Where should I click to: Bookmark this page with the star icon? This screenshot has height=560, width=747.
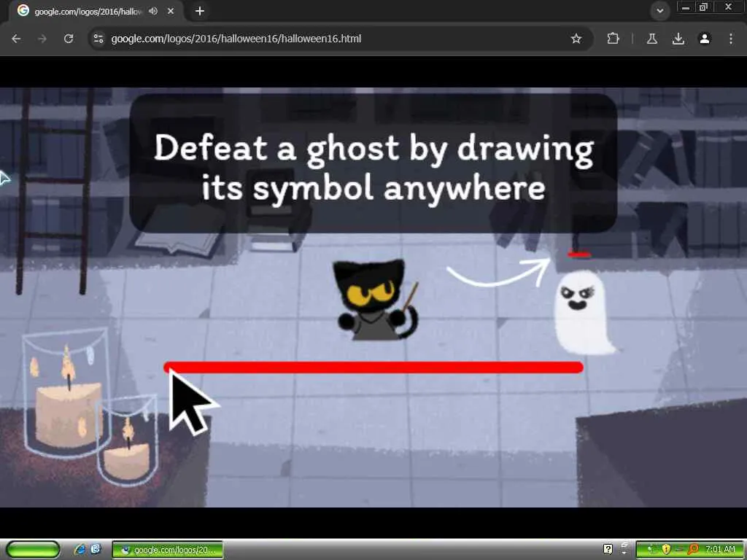(576, 39)
